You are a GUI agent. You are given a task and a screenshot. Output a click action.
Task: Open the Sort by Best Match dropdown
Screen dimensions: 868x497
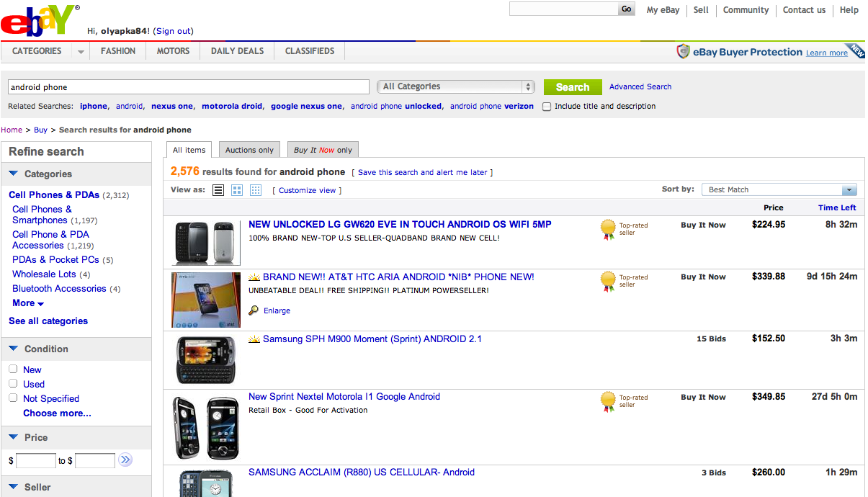pyautogui.click(x=779, y=189)
